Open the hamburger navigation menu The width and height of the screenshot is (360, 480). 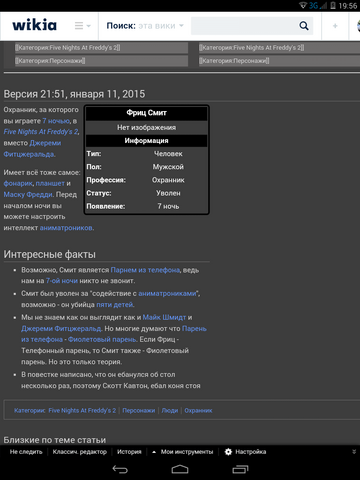[82, 26]
